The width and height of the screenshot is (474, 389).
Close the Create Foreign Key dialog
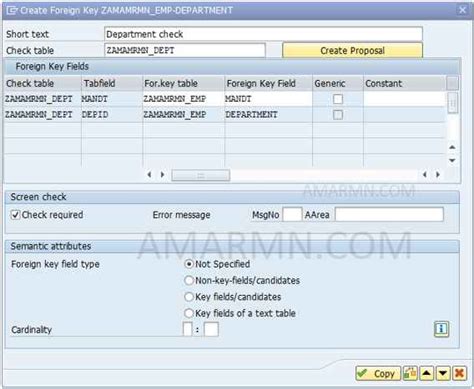(x=463, y=10)
